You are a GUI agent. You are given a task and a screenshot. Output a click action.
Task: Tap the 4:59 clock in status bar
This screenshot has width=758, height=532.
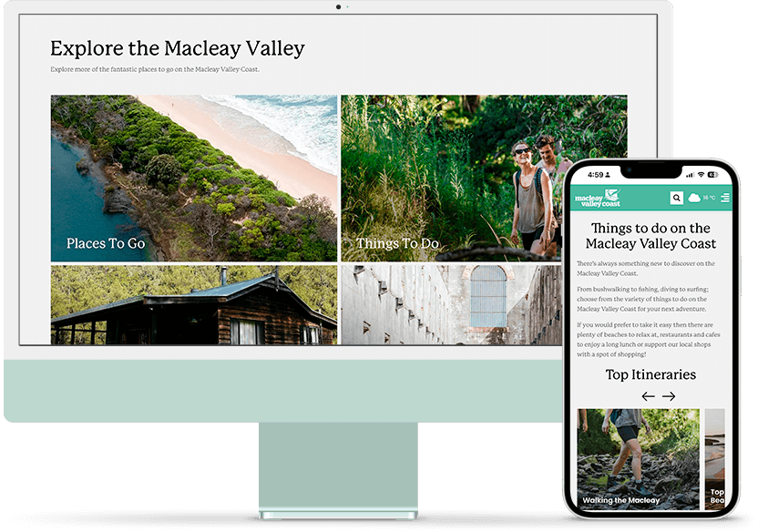(x=595, y=175)
